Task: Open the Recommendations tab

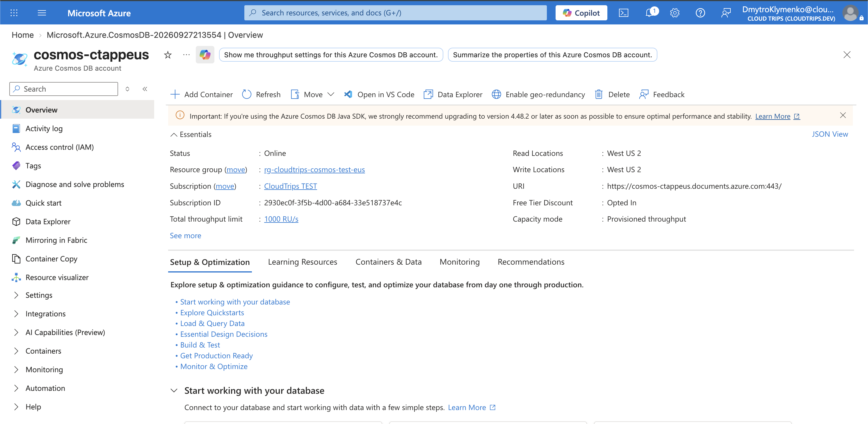Action: [531, 262]
